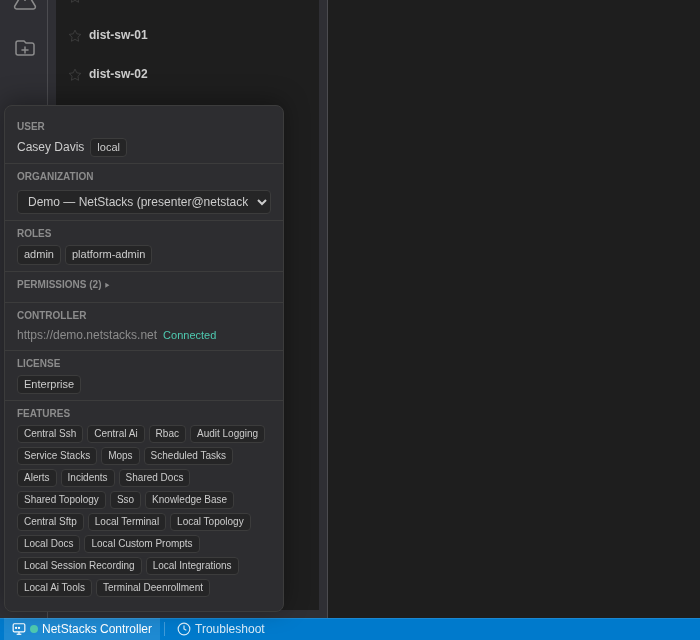This screenshot has width=700, height=640.
Task: Click the admin role tag
Action: pos(39,255)
